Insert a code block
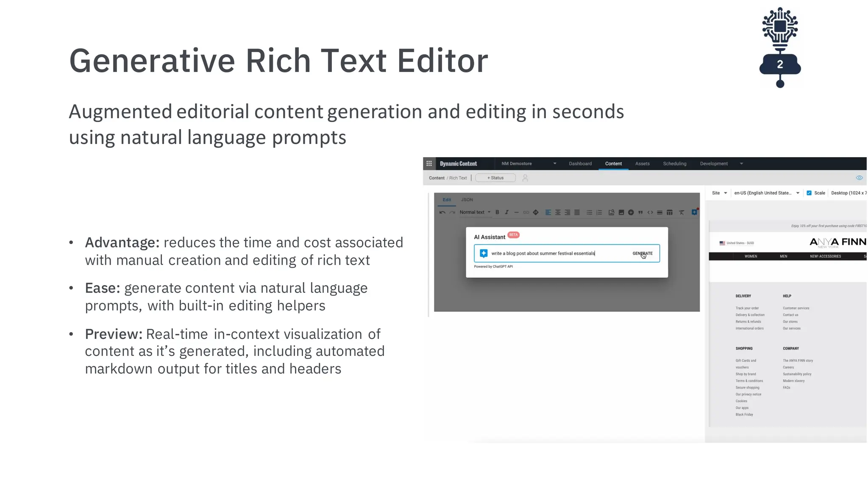 click(650, 212)
